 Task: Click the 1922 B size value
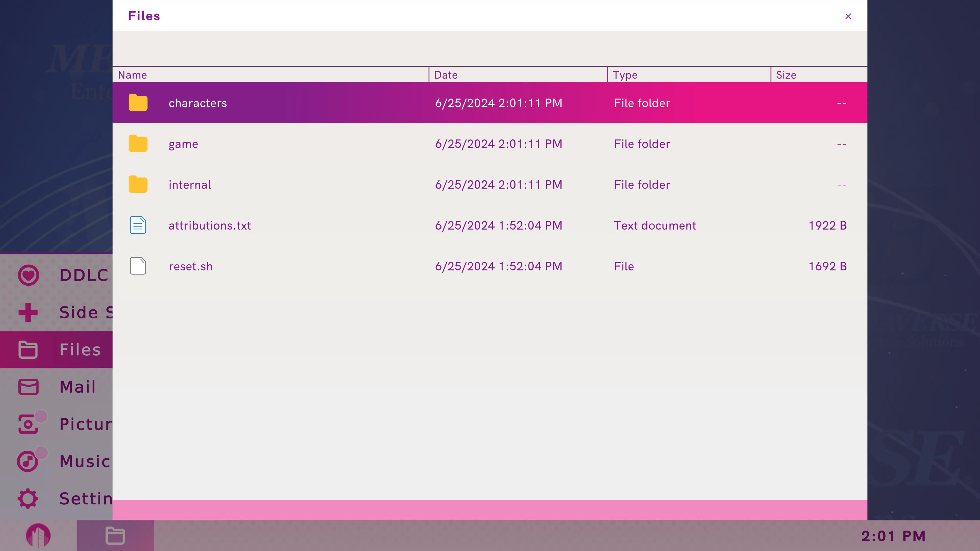click(x=827, y=226)
